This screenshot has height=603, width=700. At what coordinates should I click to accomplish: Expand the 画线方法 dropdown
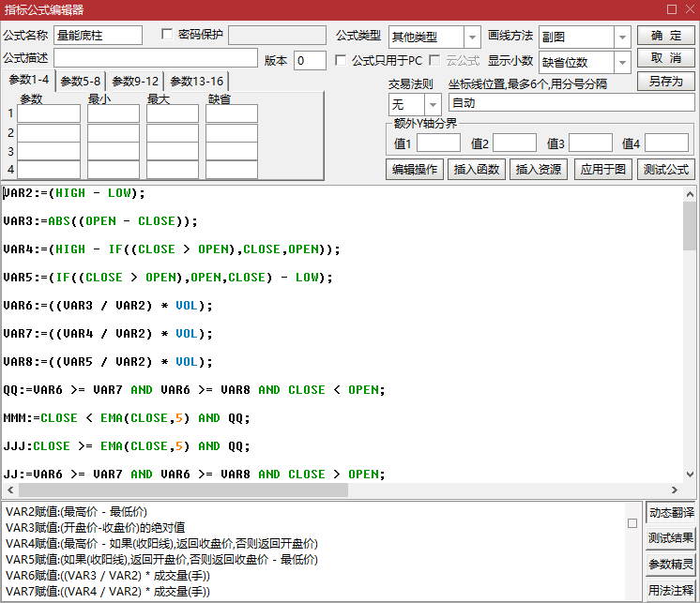[622, 37]
